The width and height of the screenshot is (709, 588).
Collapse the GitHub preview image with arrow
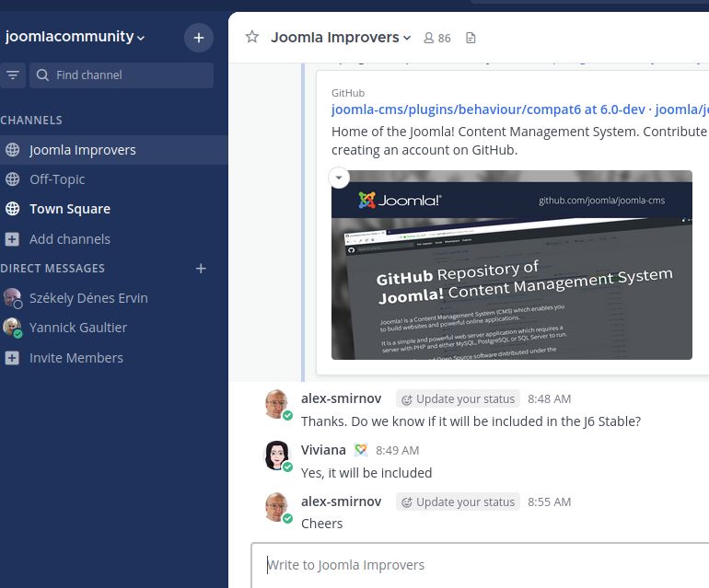[x=339, y=178]
